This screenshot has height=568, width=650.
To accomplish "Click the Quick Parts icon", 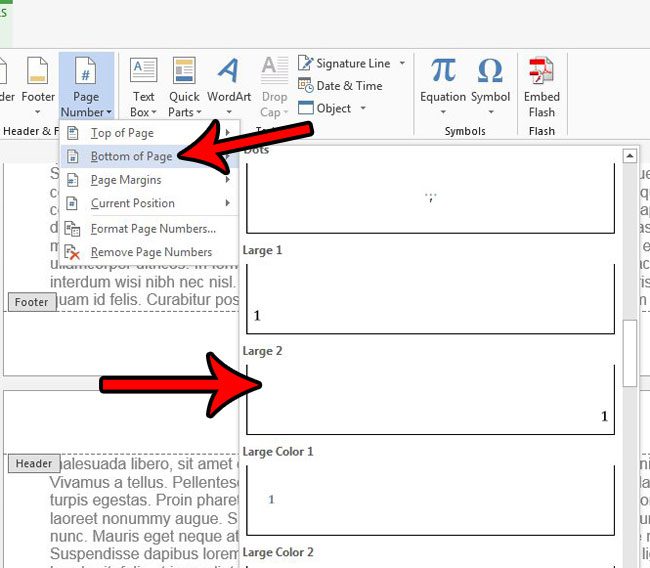I will pos(184,73).
